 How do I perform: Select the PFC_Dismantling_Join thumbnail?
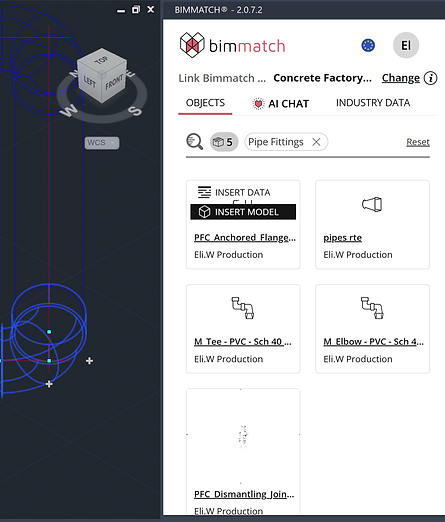[x=243, y=436]
